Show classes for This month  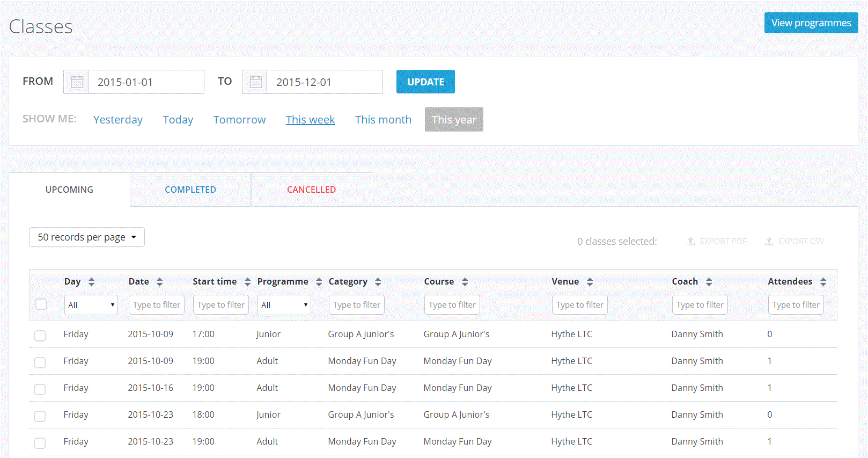click(383, 120)
